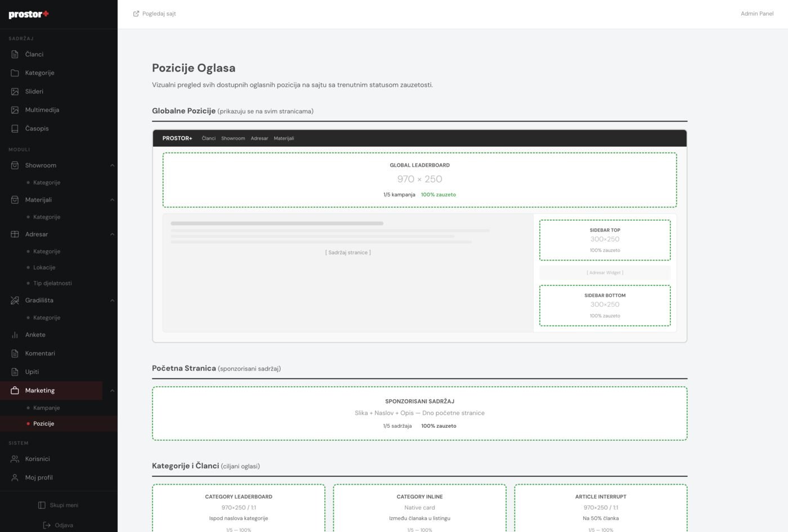Click the green '100% zauzeto' leaderboard status

438,194
